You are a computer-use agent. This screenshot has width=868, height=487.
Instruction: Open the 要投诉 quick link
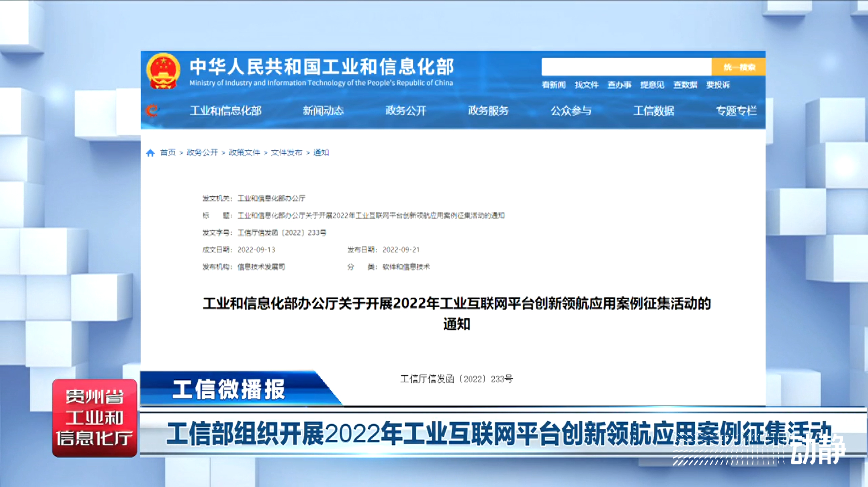718,85
